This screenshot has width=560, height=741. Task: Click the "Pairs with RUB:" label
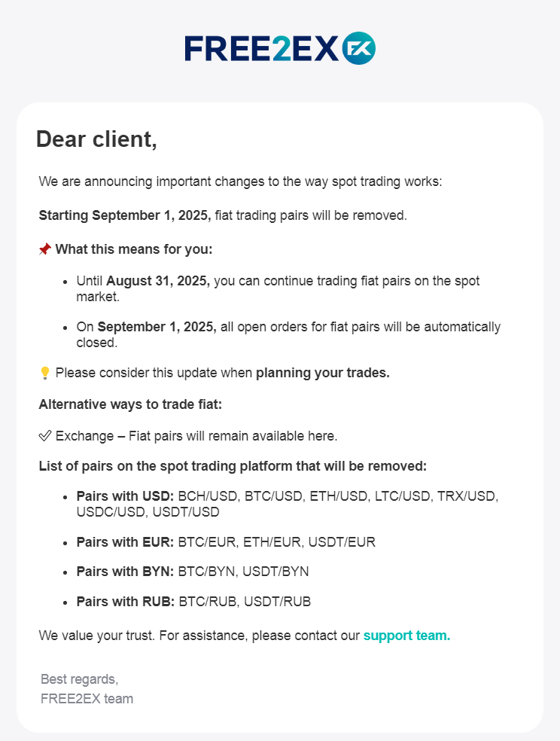click(x=125, y=602)
